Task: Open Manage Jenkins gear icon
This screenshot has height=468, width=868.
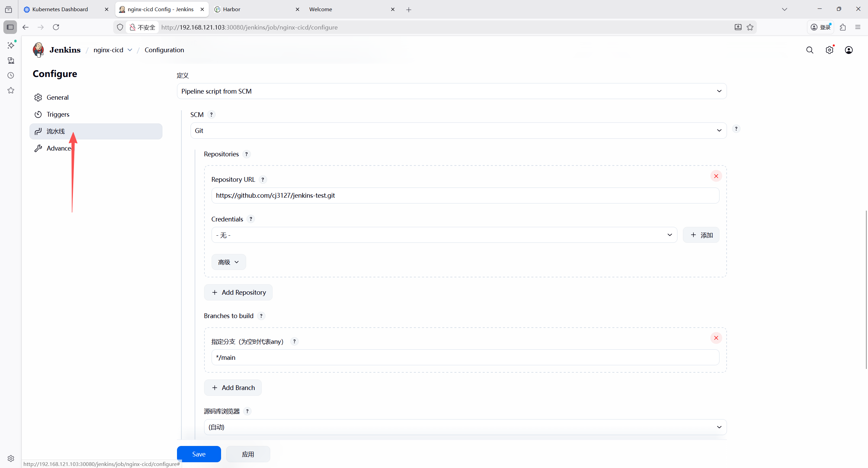Action: (x=829, y=50)
